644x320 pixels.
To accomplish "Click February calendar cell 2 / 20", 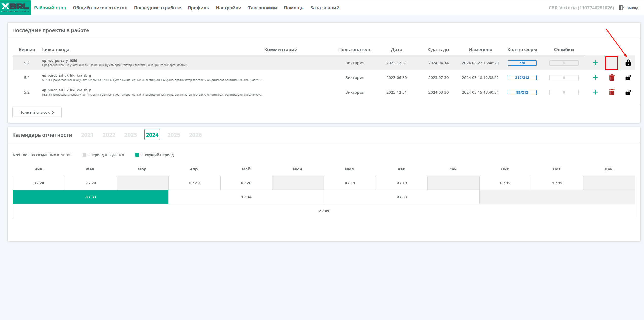I will tap(91, 183).
